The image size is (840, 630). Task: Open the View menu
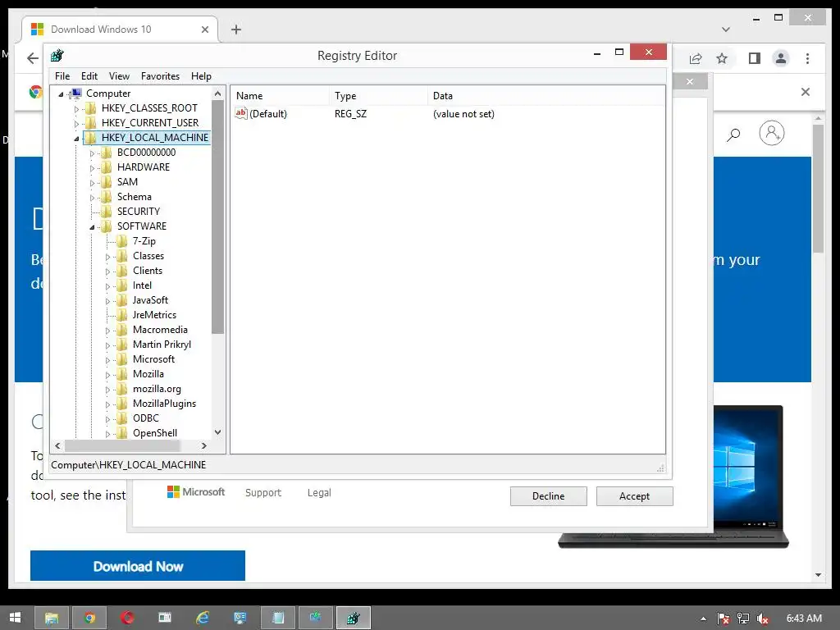[119, 76]
